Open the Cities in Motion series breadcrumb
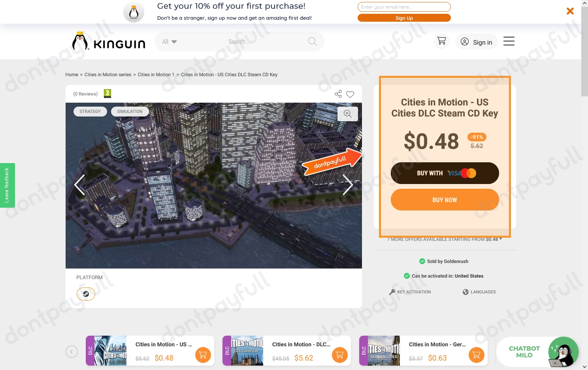 pos(108,75)
